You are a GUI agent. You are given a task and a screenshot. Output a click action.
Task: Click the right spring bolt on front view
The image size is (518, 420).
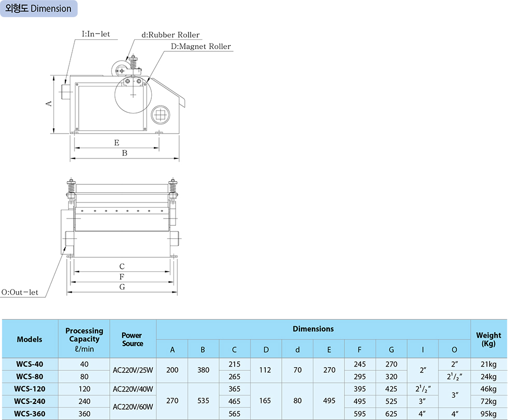(x=172, y=189)
